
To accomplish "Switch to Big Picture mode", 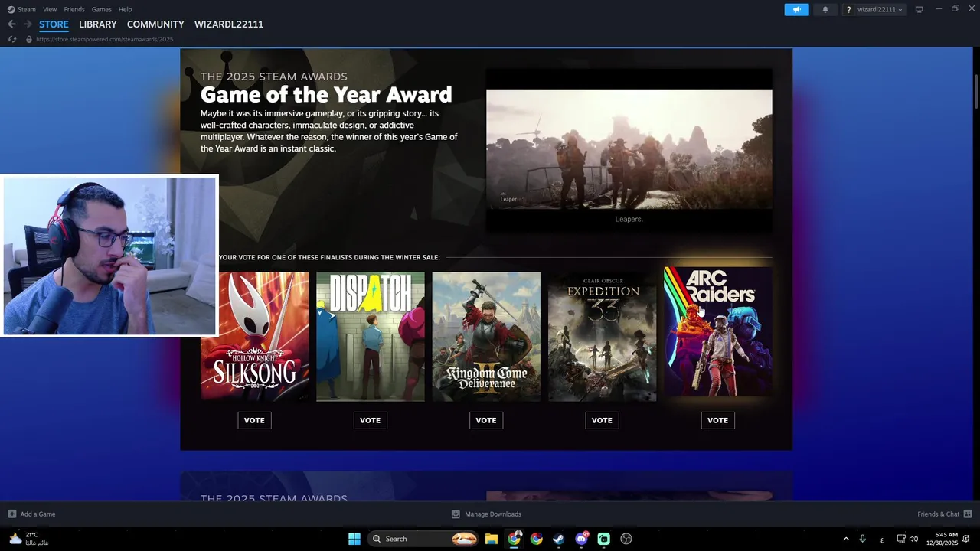I will pyautogui.click(x=919, y=9).
